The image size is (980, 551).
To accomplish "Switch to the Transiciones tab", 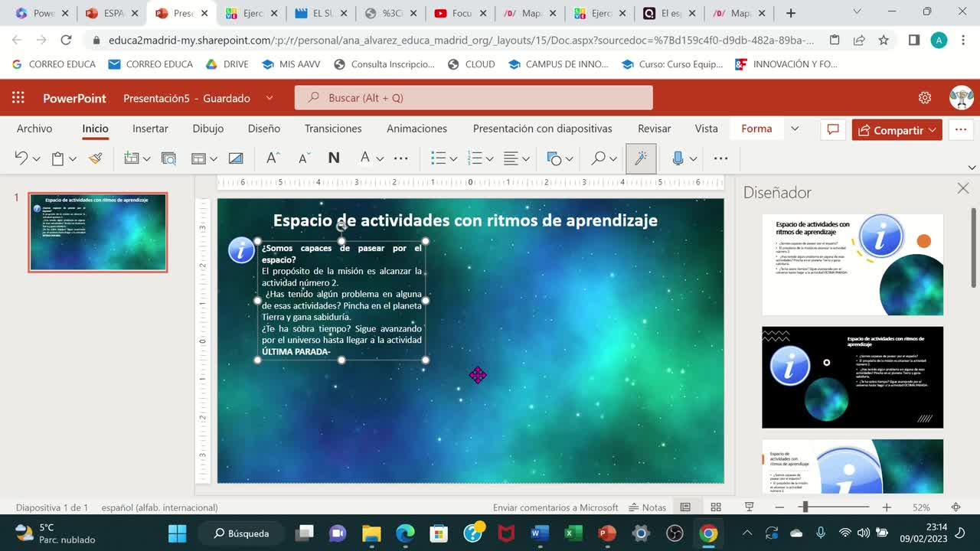I will 333,129.
